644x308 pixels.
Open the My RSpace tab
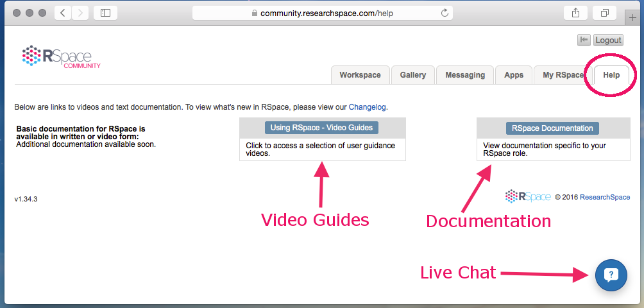563,75
